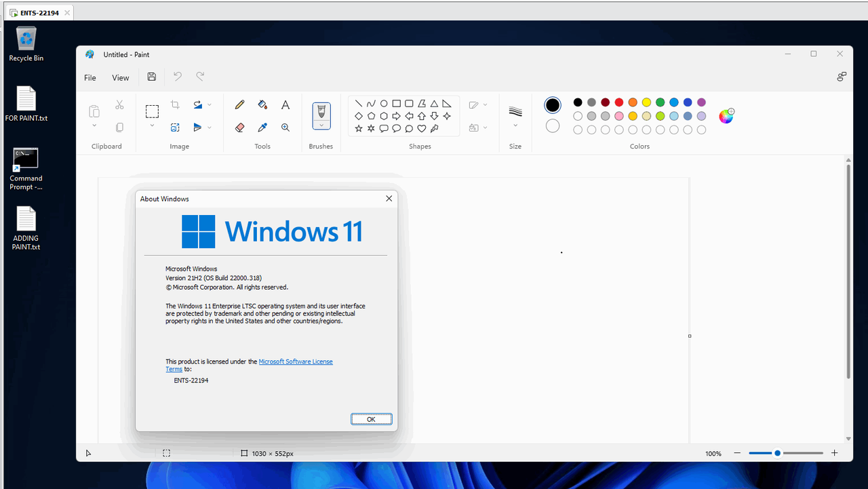The height and width of the screenshot is (489, 868).
Task: Click the Cut scissors icon
Action: click(119, 104)
